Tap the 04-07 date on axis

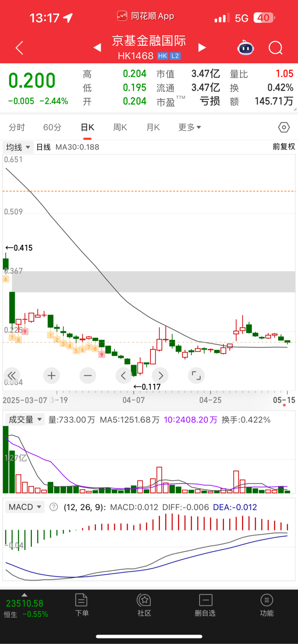point(133,400)
